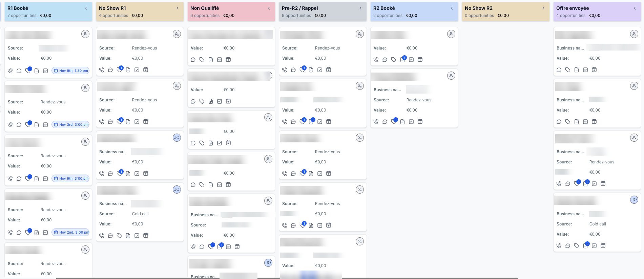Collapse the No Show R2 column
The height and width of the screenshot is (279, 644).
point(543,8)
